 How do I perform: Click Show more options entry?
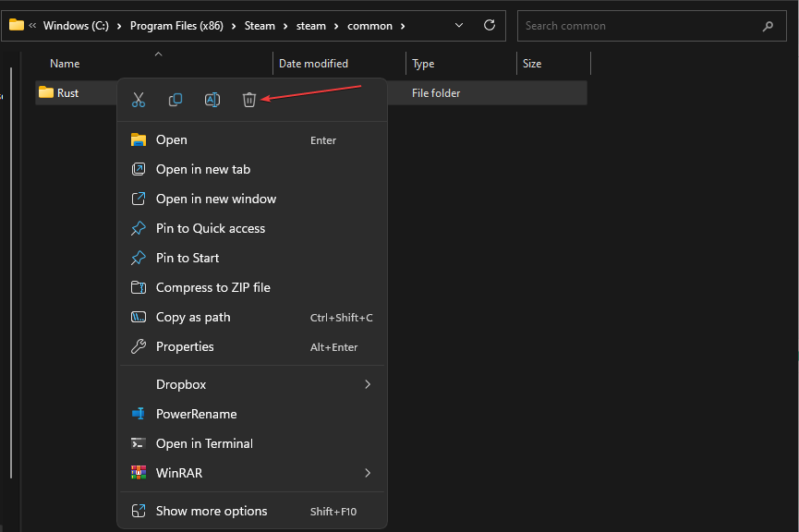(x=212, y=511)
